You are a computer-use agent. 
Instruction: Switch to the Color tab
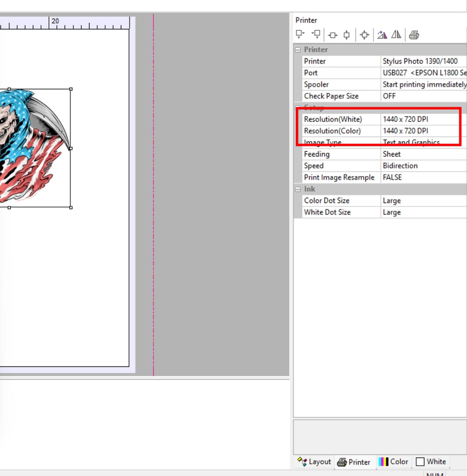click(393, 462)
